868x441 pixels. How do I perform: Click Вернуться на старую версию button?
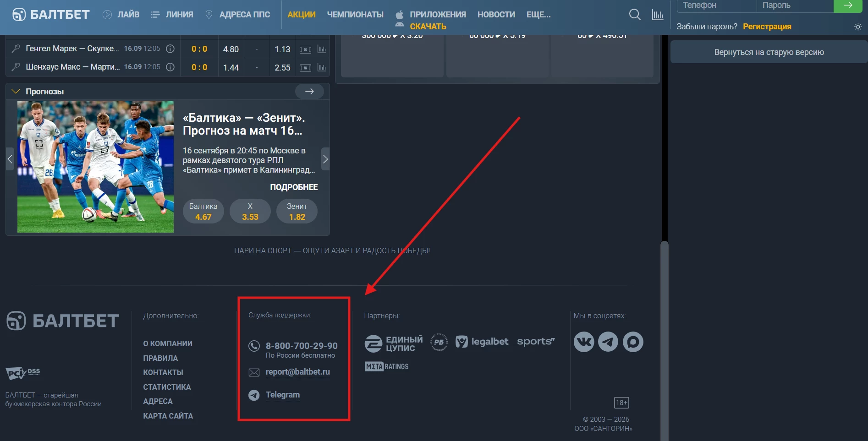click(769, 52)
